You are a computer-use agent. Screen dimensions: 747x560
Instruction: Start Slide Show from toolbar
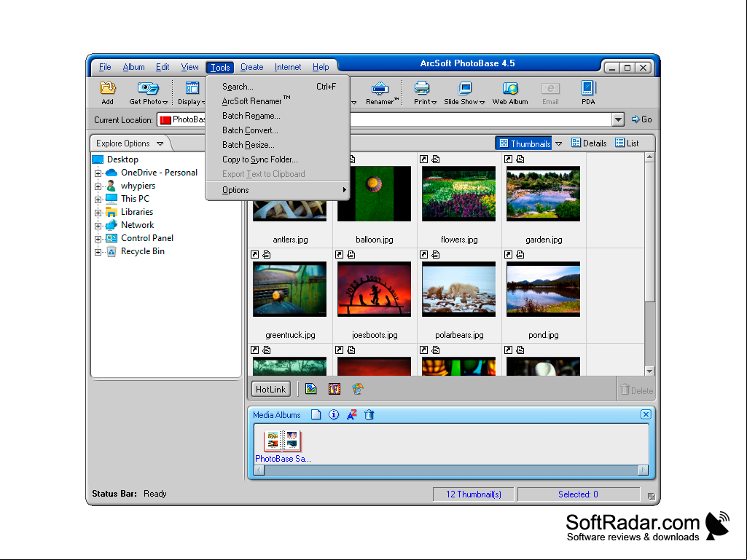pyautogui.click(x=464, y=88)
